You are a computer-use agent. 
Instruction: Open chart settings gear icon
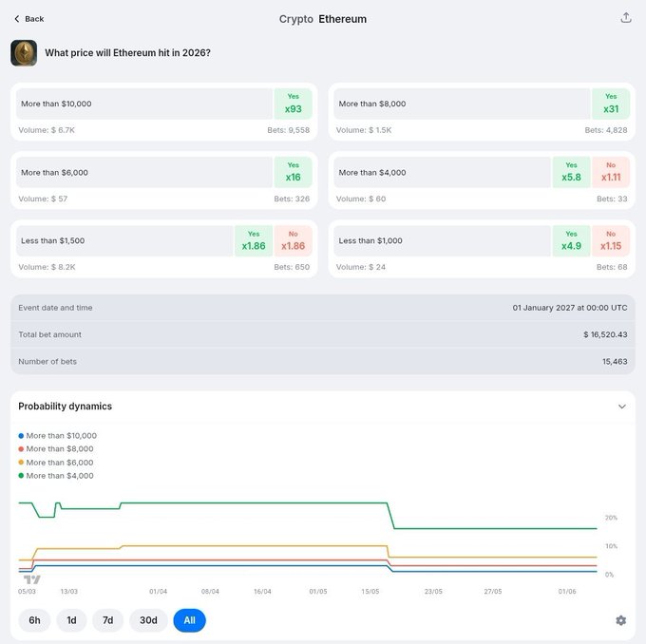pyautogui.click(x=621, y=620)
